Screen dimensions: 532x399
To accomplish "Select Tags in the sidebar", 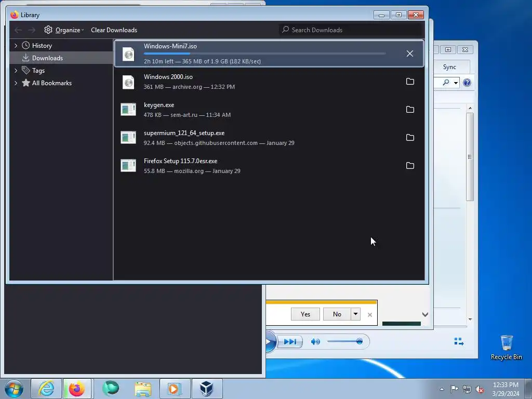I will [38, 71].
